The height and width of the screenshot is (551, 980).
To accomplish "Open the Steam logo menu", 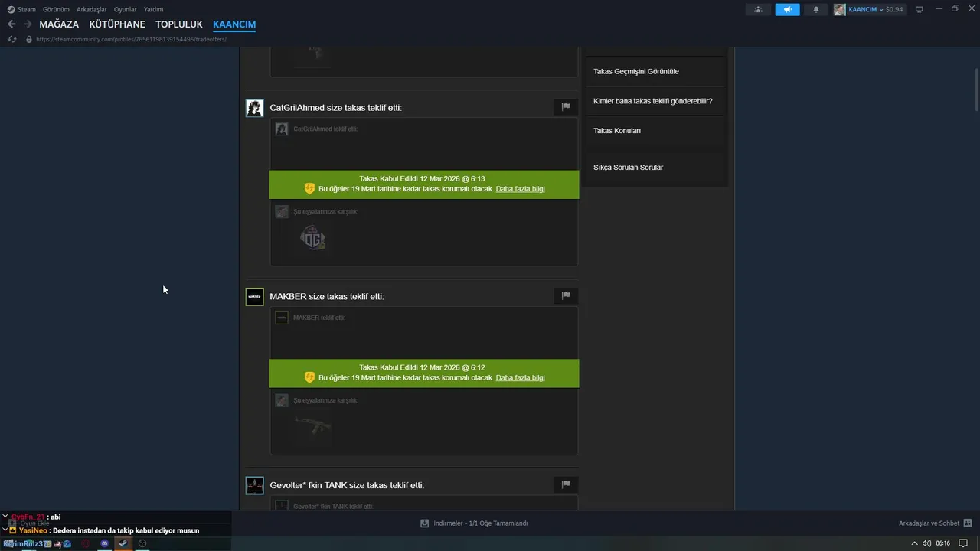I will (x=21, y=9).
